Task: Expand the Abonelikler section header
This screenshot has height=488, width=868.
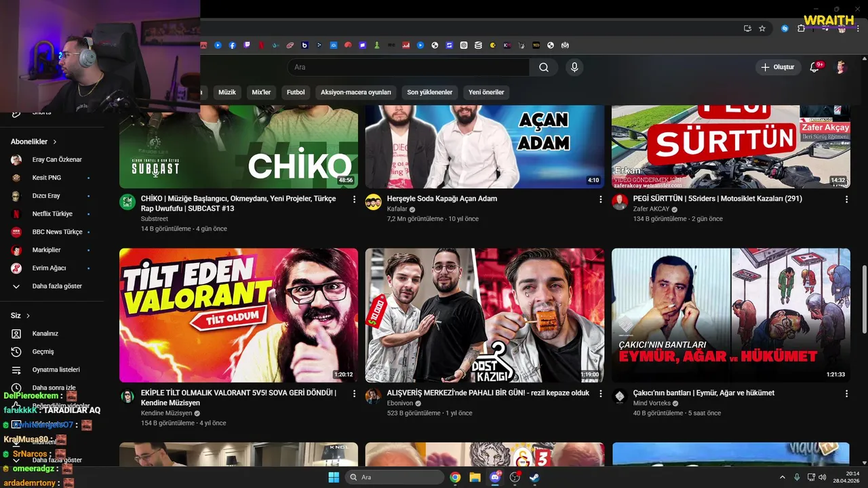Action: pos(34,142)
